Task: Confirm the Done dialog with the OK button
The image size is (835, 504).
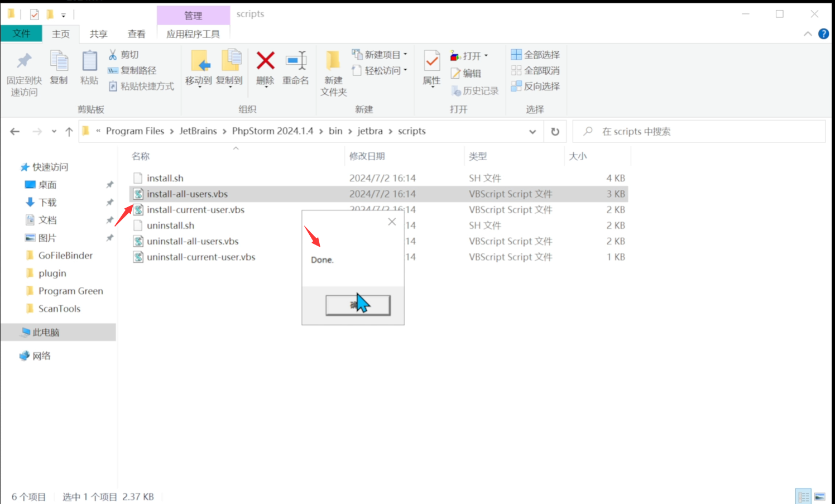Action: click(358, 305)
